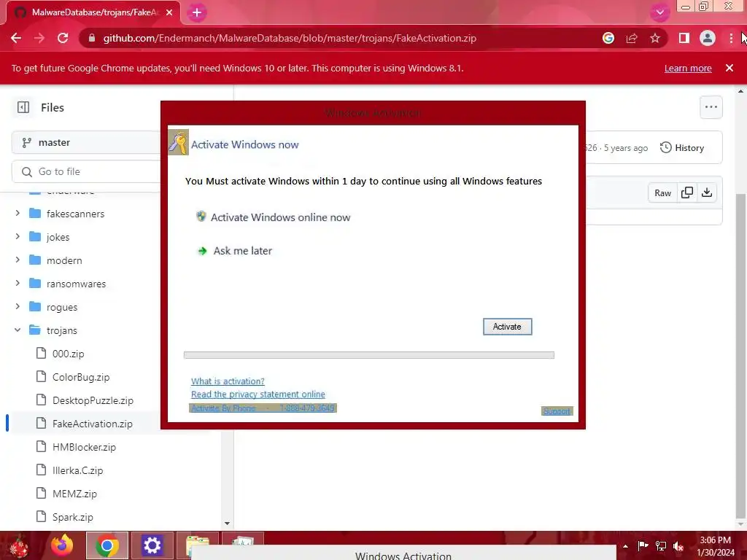Image resolution: width=747 pixels, height=560 pixels.
Task: Click the file tree scroll-down arrow
Action: [228, 524]
